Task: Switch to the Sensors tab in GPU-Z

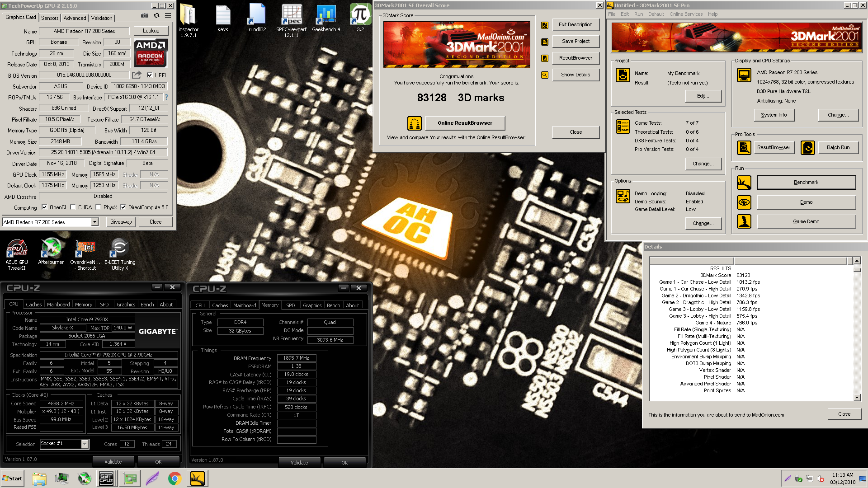Action: pos(50,18)
